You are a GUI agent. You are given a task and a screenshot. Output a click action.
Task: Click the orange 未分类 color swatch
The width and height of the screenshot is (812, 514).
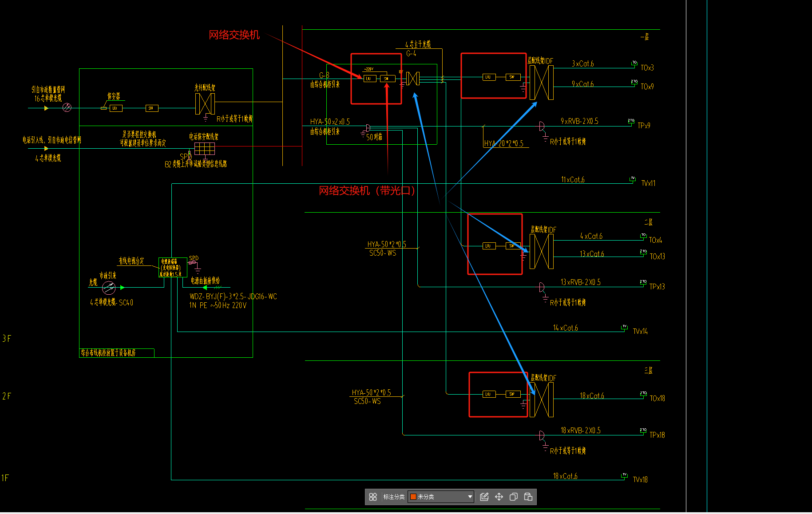pos(413,497)
